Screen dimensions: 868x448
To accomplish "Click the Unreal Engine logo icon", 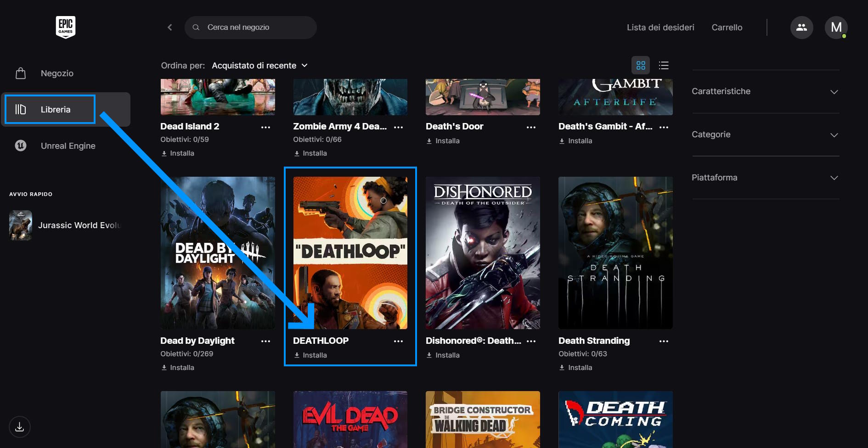I will tap(21, 146).
